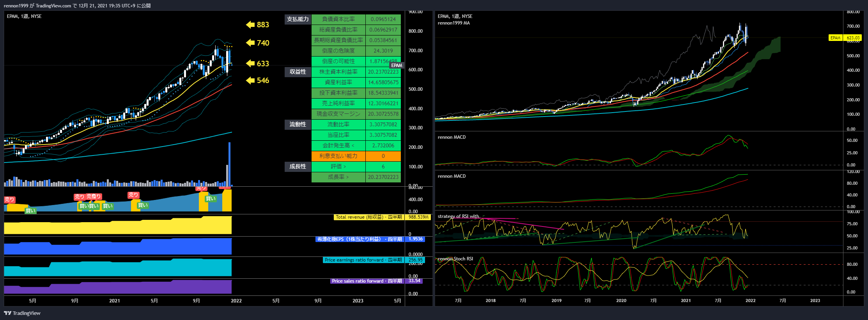The height and width of the screenshot is (320, 868).
Task: Click the orange cell with value 0
Action: pyautogui.click(x=383, y=156)
